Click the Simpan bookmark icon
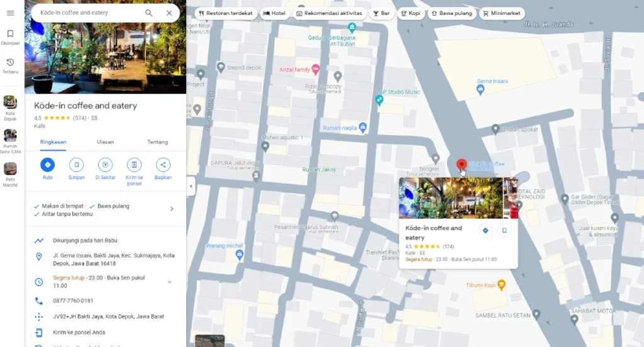The height and width of the screenshot is (347, 644). [77, 165]
